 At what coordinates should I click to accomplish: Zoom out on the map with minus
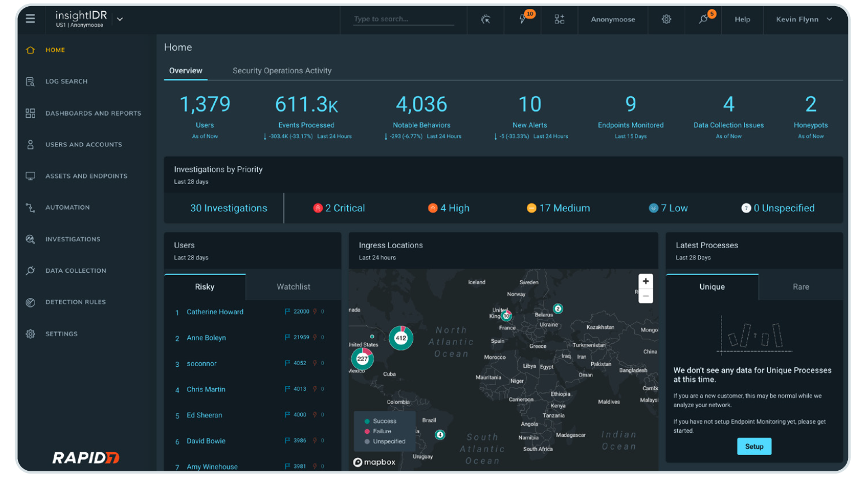pyautogui.click(x=645, y=296)
